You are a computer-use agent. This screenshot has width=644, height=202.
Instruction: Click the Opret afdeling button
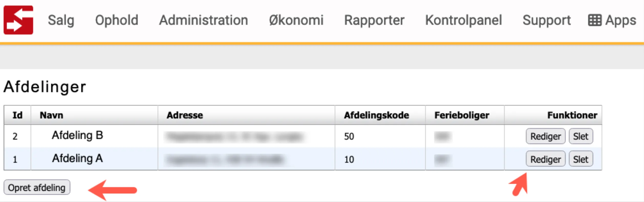[37, 187]
